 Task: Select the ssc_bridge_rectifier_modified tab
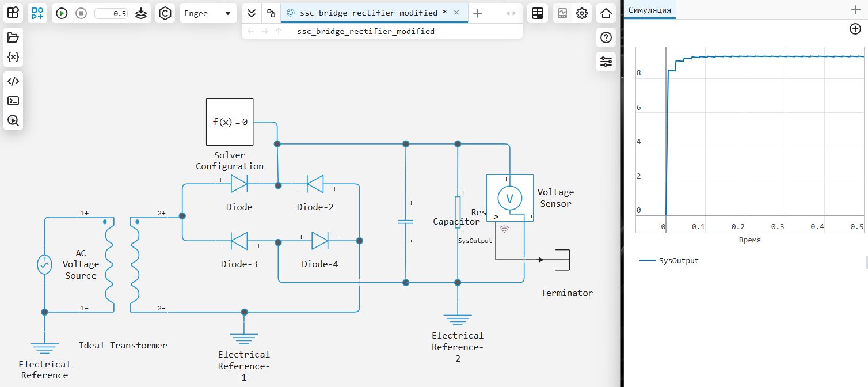click(x=368, y=13)
